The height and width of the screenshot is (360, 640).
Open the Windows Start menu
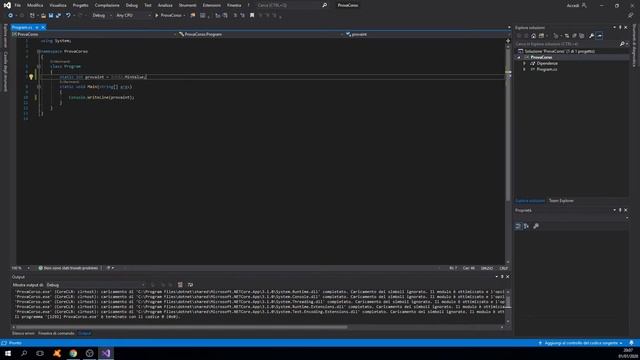8,353
